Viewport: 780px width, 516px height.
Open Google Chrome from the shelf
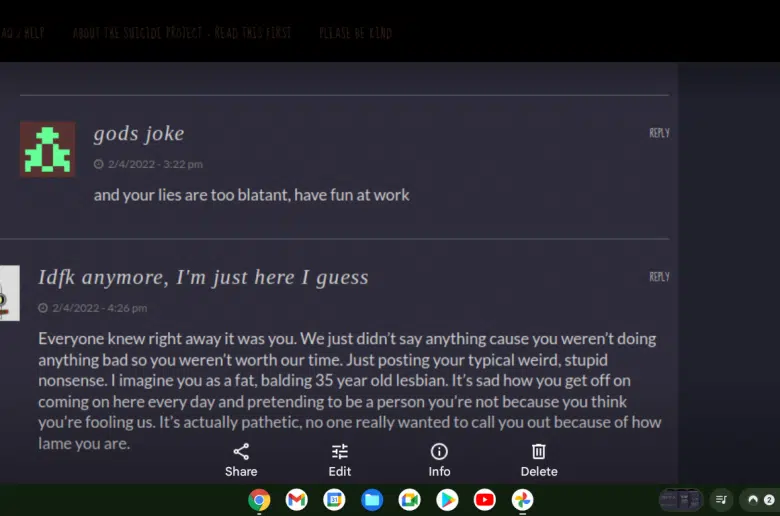[x=259, y=500]
